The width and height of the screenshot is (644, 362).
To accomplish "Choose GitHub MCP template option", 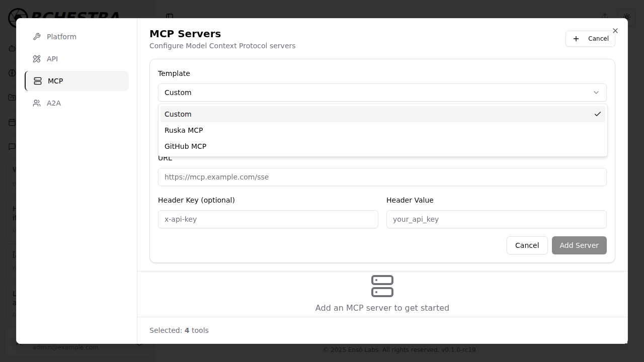I will point(383,146).
